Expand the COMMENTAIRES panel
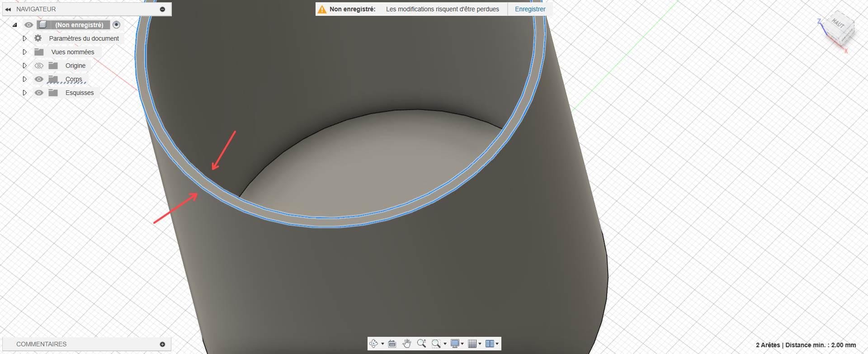The height and width of the screenshot is (354, 868). (162, 344)
